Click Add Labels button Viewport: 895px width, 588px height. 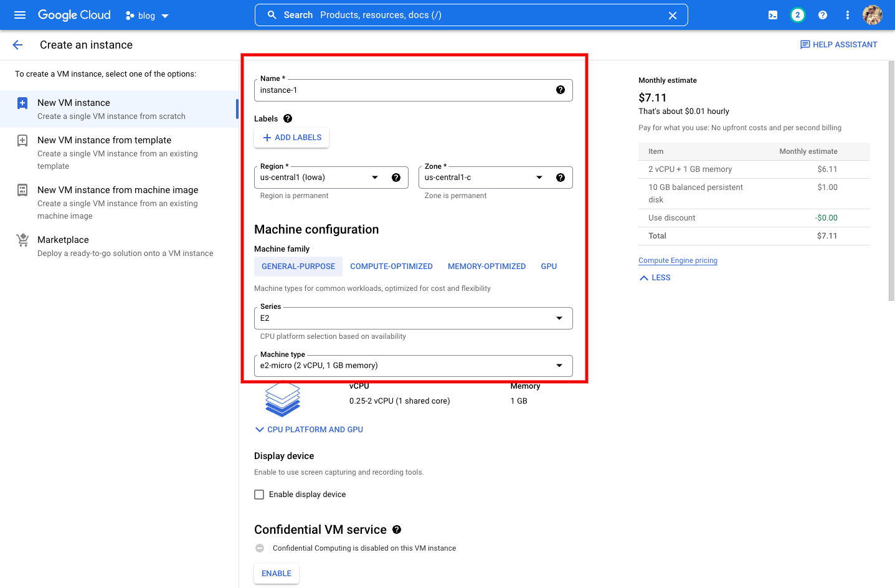click(291, 138)
